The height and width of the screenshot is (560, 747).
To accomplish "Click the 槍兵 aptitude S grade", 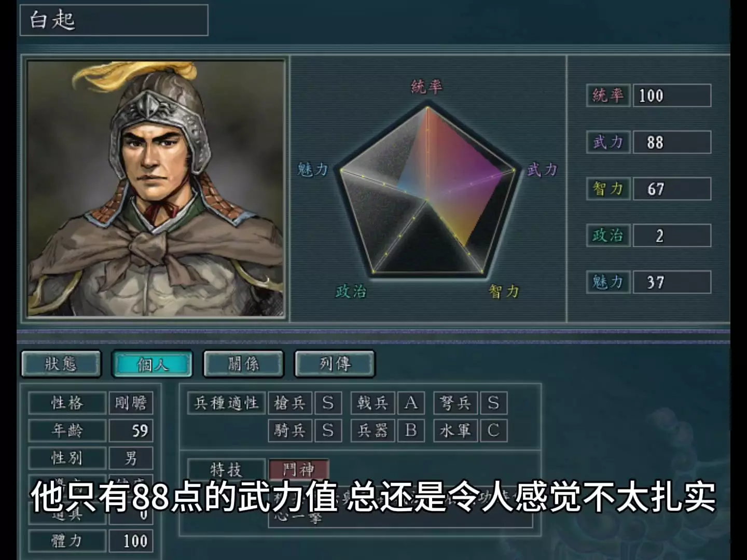I will click(328, 403).
